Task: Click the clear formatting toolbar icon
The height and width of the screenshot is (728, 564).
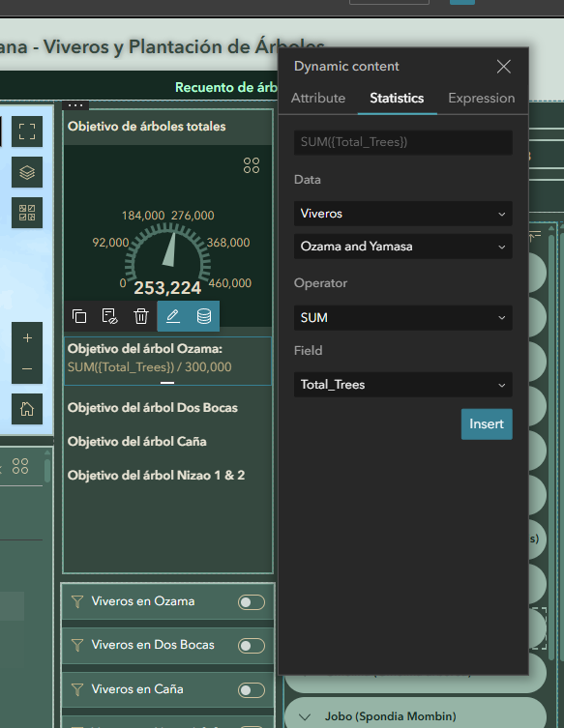Action: (109, 316)
